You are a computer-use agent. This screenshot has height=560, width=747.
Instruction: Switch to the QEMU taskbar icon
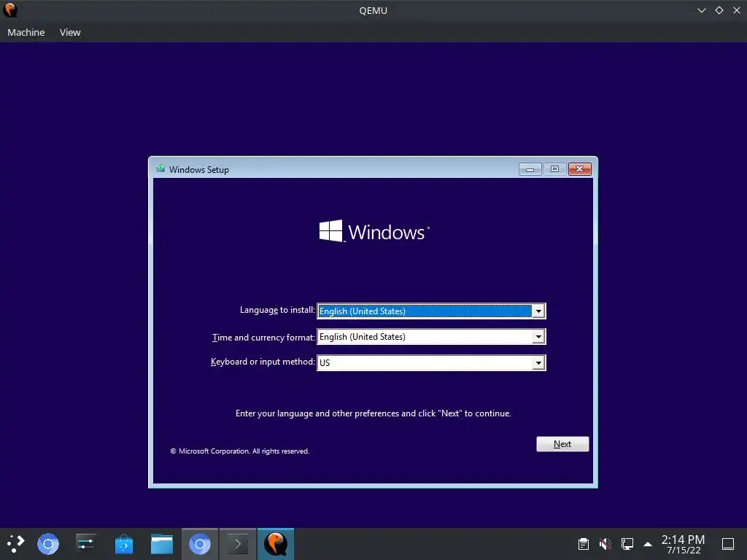[x=275, y=544]
